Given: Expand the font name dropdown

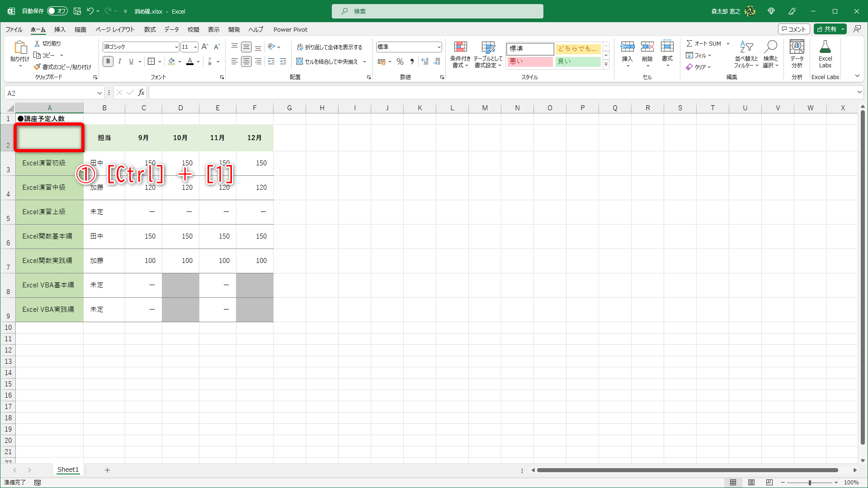Looking at the screenshot, I should [x=176, y=47].
